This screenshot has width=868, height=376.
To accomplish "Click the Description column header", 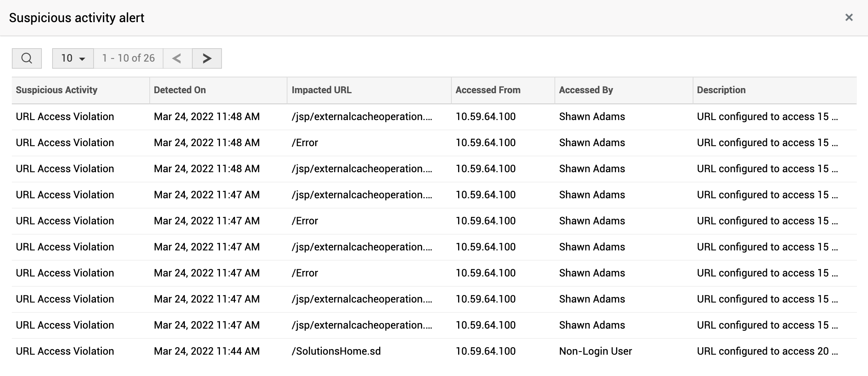I will (x=721, y=90).
